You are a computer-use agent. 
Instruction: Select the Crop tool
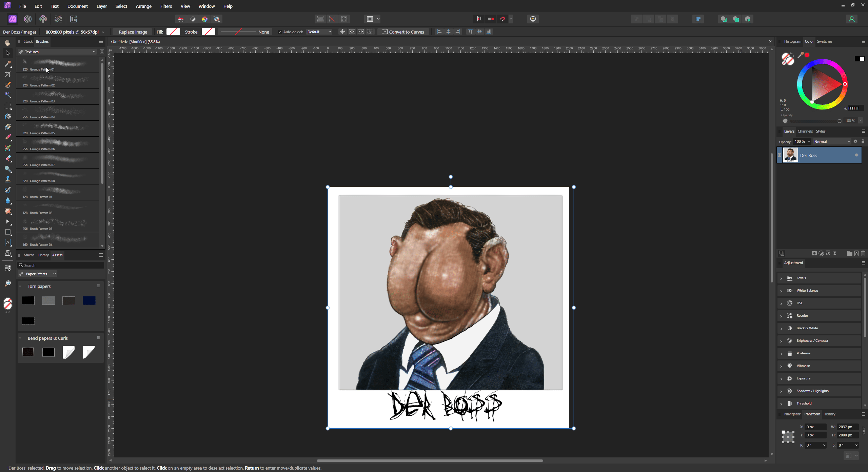point(7,74)
